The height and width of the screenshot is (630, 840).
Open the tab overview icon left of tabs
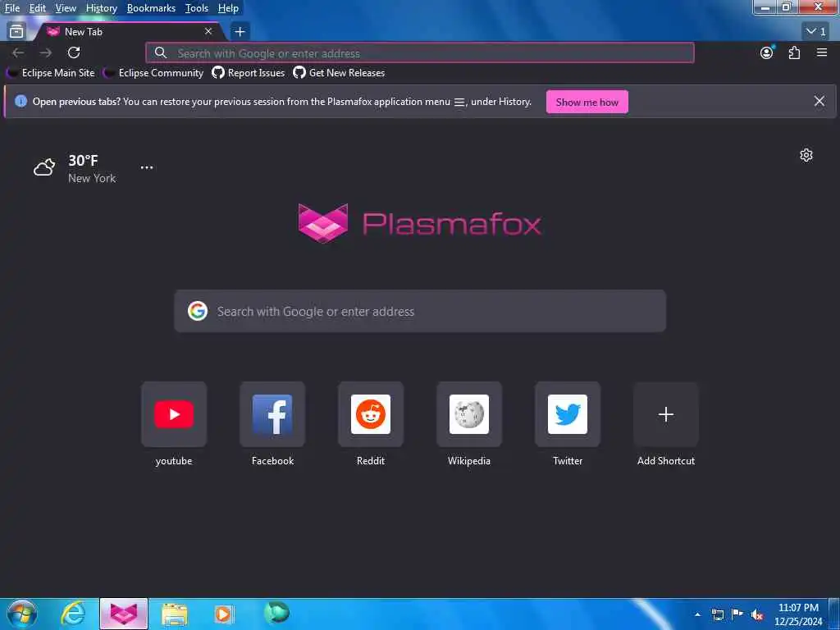[16, 32]
